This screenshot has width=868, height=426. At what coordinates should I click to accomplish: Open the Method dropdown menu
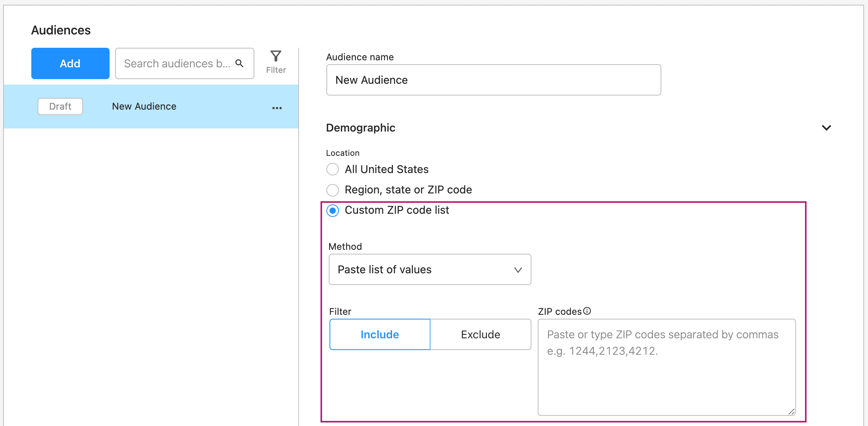click(x=429, y=270)
